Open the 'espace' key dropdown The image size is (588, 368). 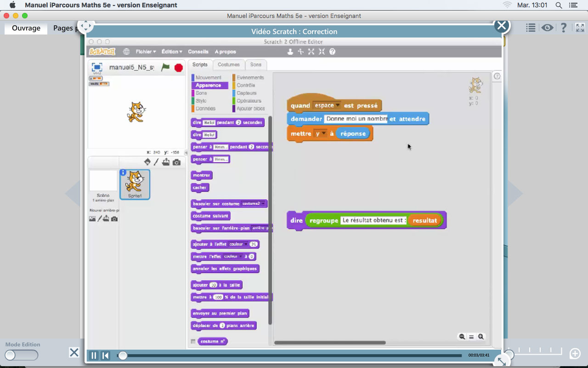click(x=327, y=105)
